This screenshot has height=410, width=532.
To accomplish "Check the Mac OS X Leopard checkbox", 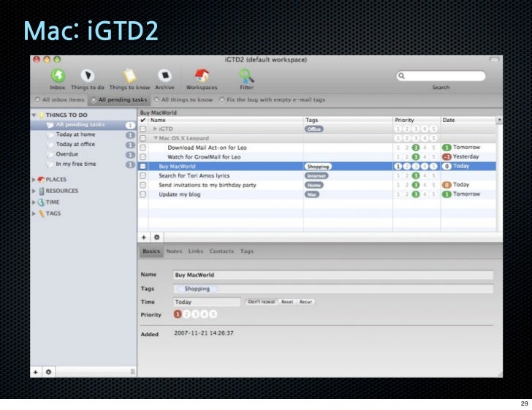I will (142, 138).
